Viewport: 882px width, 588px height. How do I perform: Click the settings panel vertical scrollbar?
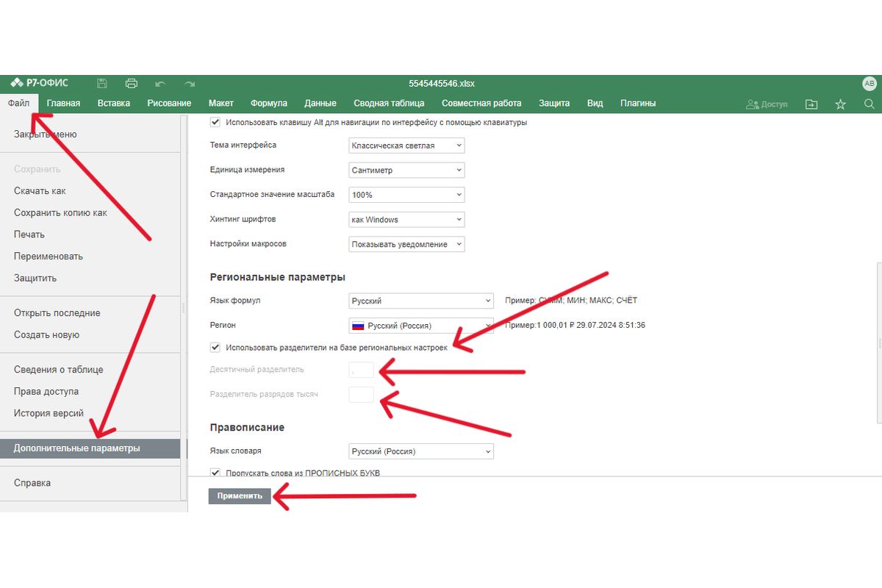tap(878, 343)
